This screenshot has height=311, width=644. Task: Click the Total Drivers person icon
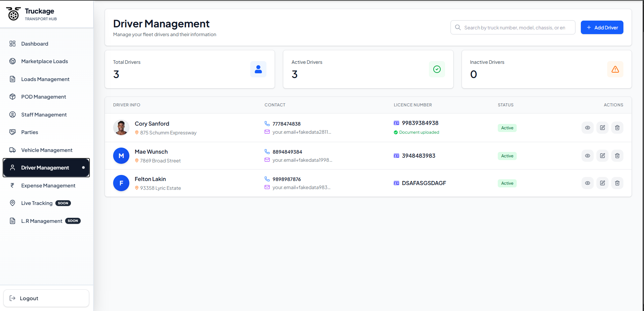258,69
